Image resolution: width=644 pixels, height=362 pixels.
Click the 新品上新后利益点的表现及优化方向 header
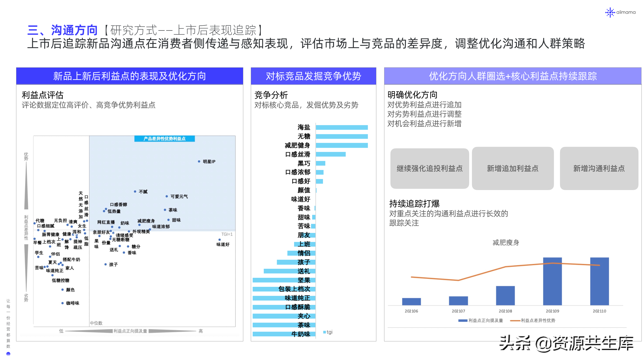coord(130,76)
